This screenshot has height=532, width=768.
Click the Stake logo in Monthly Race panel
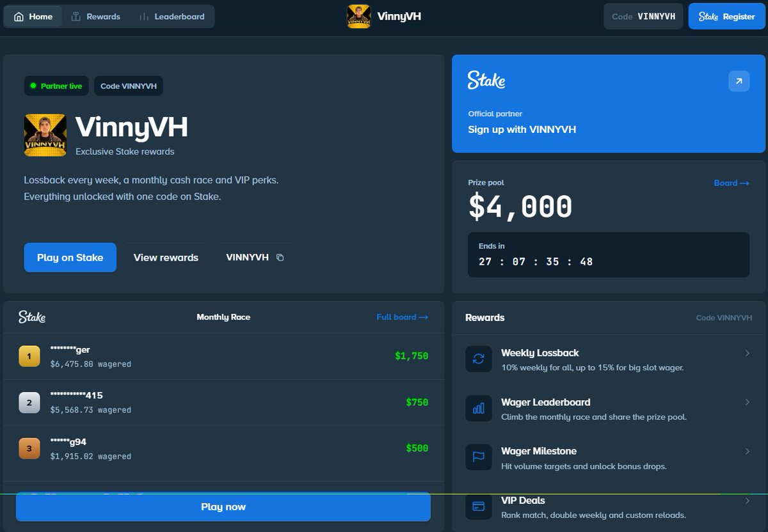click(32, 317)
